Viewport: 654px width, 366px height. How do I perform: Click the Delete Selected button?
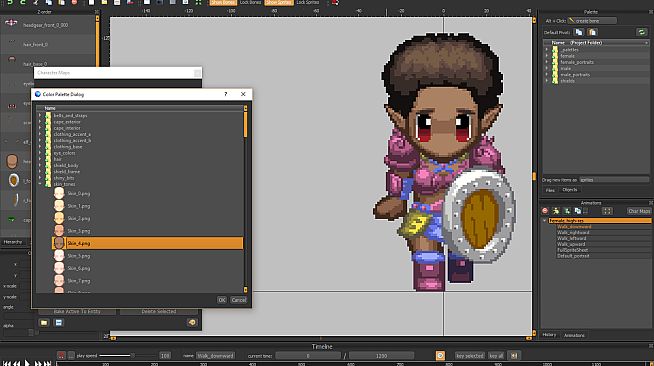click(158, 311)
